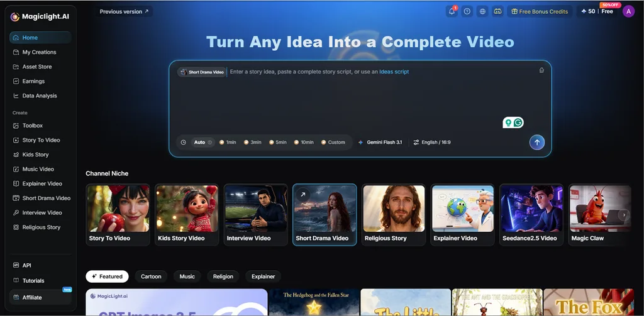Open the language globe icon

point(482,11)
